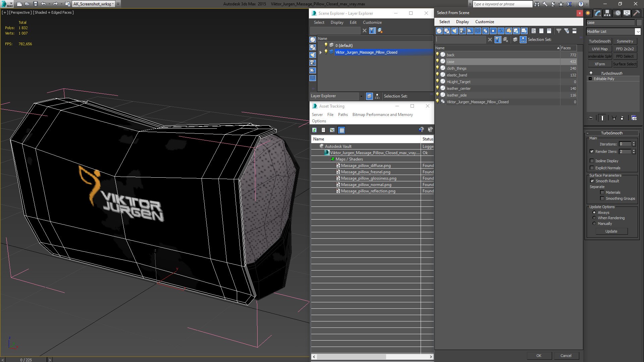The image size is (644, 362).
Task: Open Bitmap Performance and Memory menu
Action: [x=382, y=115]
